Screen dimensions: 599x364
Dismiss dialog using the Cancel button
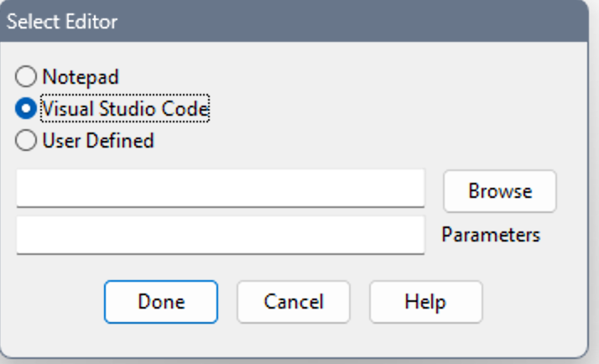tap(294, 302)
